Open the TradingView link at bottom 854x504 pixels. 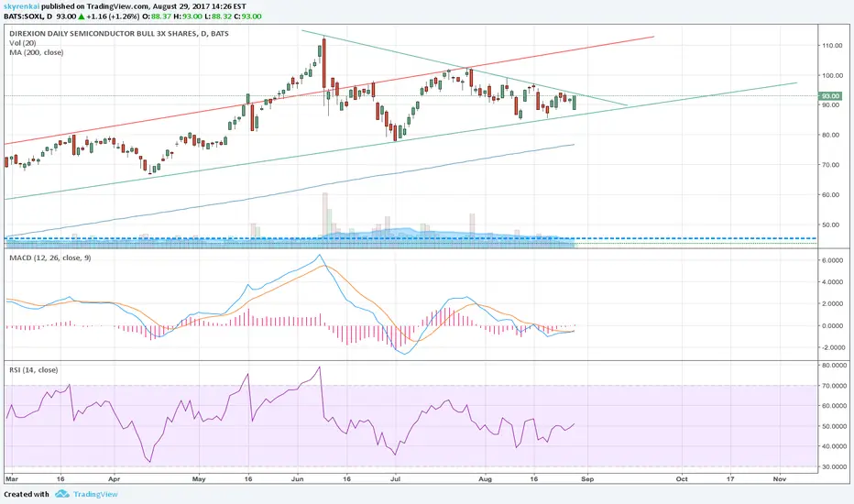coord(95,494)
